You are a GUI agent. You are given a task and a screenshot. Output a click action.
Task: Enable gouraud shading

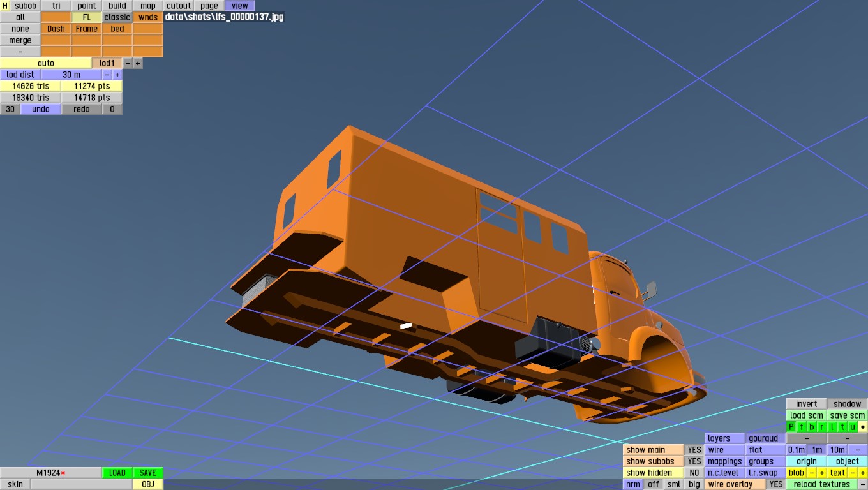pos(766,438)
